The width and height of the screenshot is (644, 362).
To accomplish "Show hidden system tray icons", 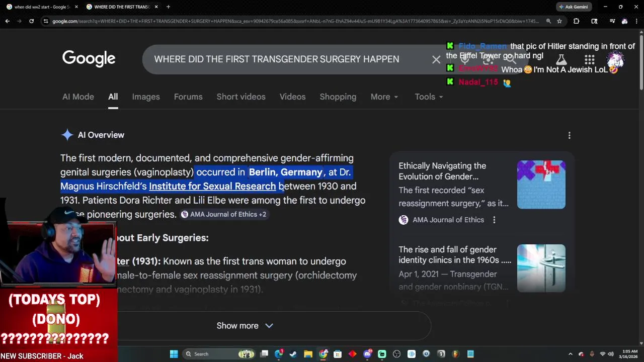I will click(570, 354).
